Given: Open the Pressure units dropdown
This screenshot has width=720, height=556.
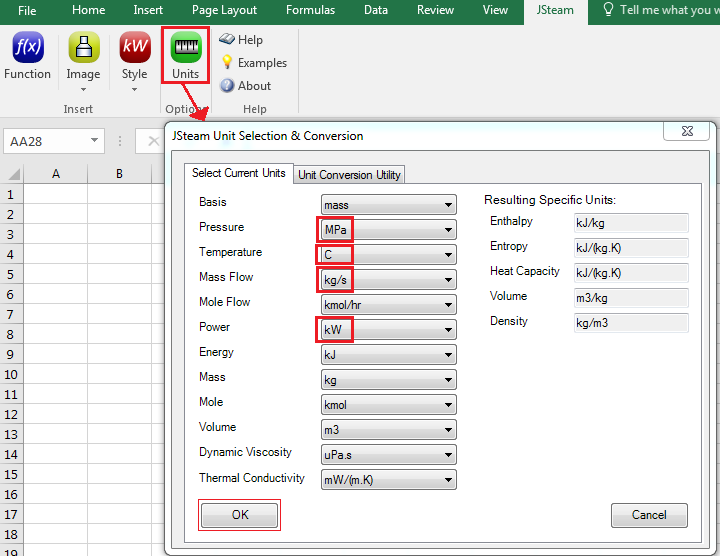Looking at the screenshot, I should [x=388, y=230].
